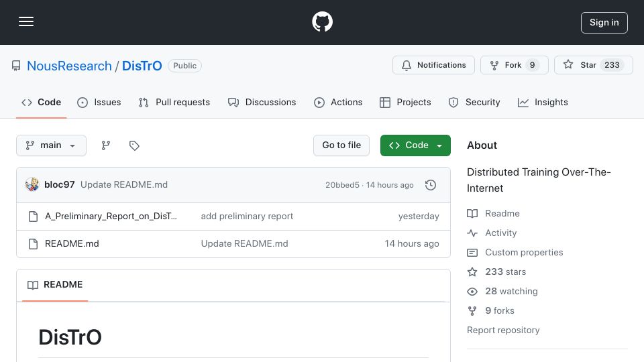View the 233 stars link
The height and width of the screenshot is (362, 644).
pos(496,271)
